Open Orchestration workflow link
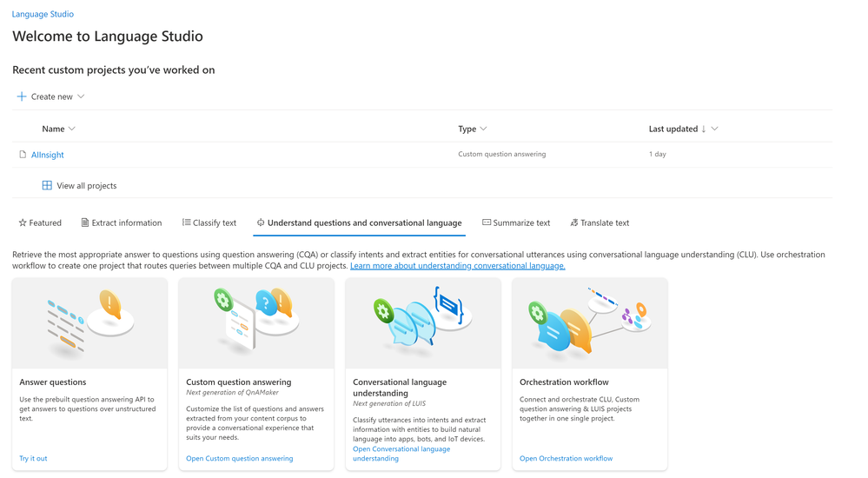868x478 pixels. coord(567,459)
